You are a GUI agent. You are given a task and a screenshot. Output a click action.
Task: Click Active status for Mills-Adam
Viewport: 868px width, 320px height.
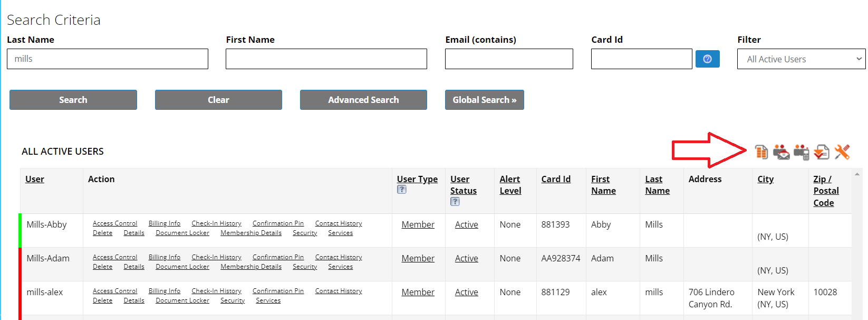tap(467, 258)
